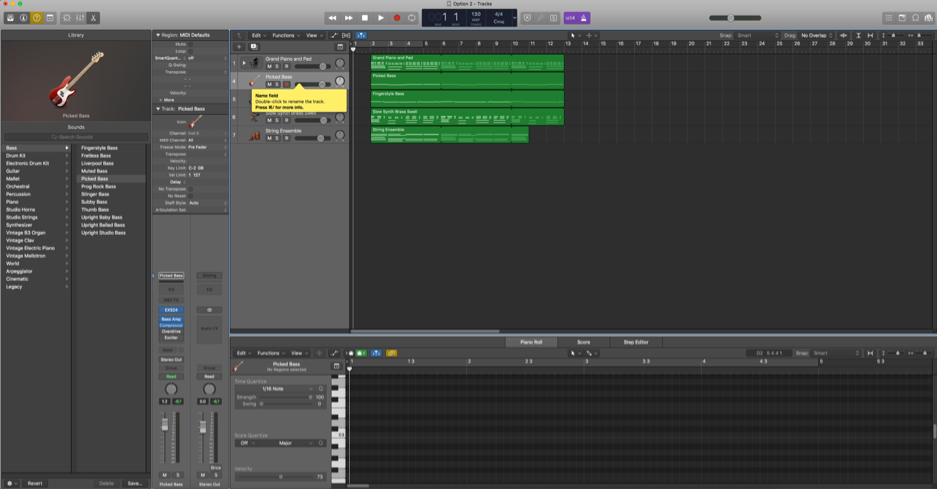The height and width of the screenshot is (489, 937).
Task: Collapse the Region MIDI Defaults section
Action: pos(158,35)
